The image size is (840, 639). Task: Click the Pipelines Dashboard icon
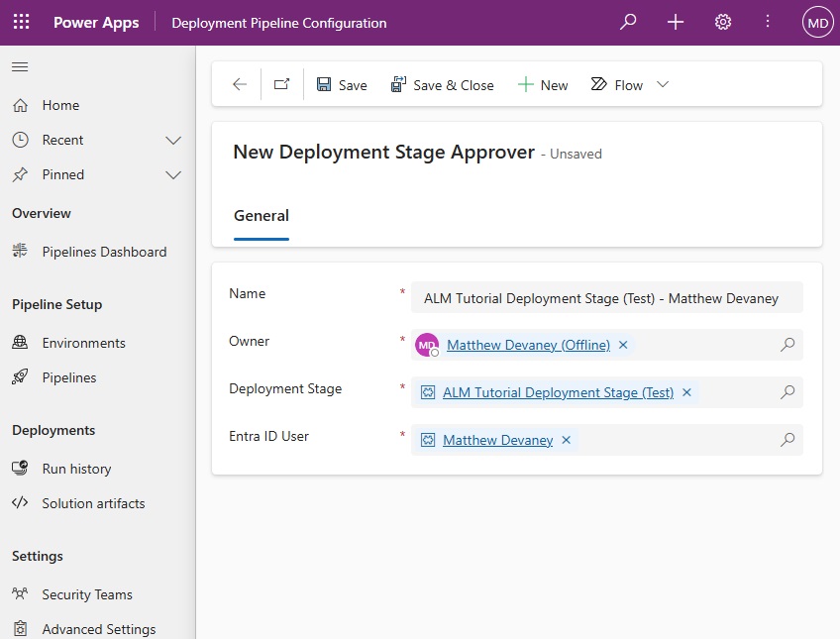tap(21, 250)
